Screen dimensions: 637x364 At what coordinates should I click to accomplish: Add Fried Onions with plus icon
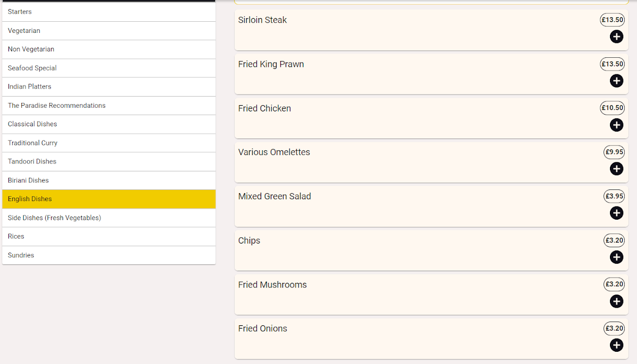coord(616,345)
